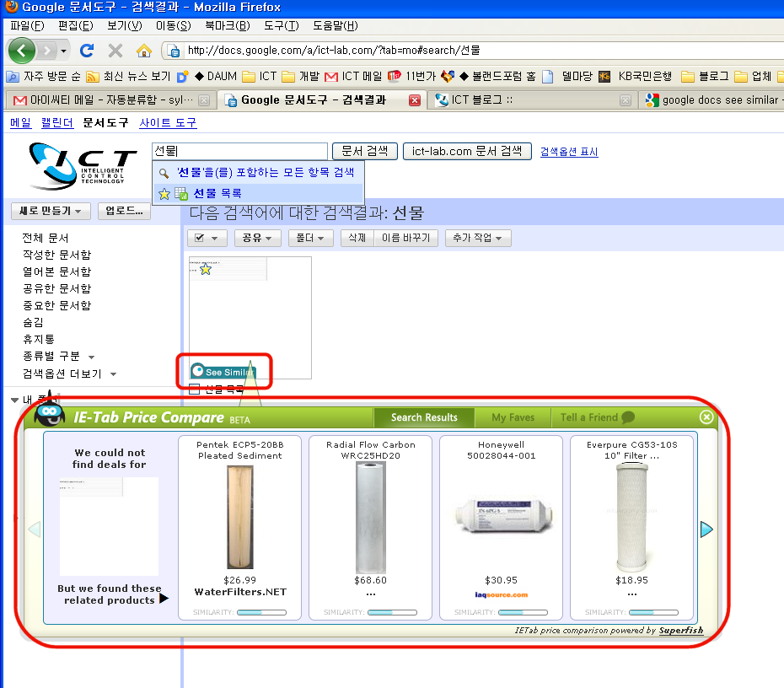Check the 선물 목록 document checkbox
The image size is (784, 688).
195,390
